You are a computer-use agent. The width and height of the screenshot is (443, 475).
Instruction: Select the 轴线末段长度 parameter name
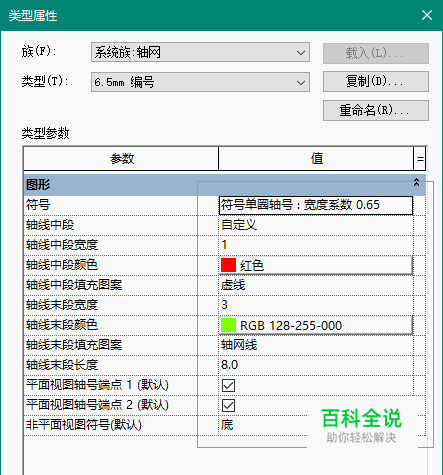click(x=121, y=365)
